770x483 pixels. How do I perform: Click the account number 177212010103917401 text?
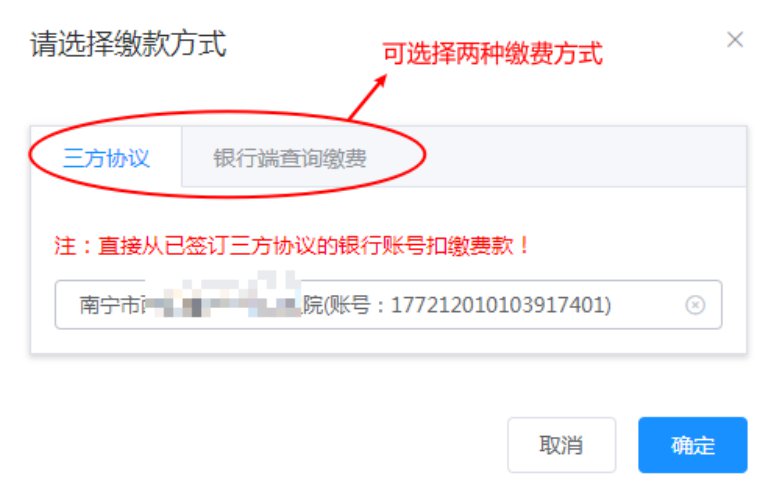pos(498,305)
